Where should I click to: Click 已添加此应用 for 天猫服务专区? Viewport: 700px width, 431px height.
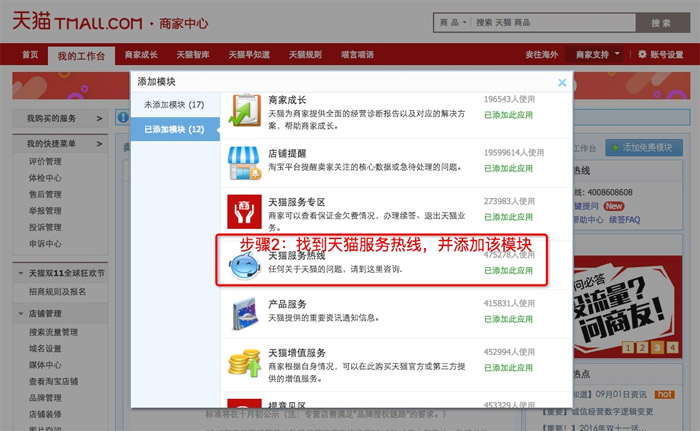(x=508, y=217)
